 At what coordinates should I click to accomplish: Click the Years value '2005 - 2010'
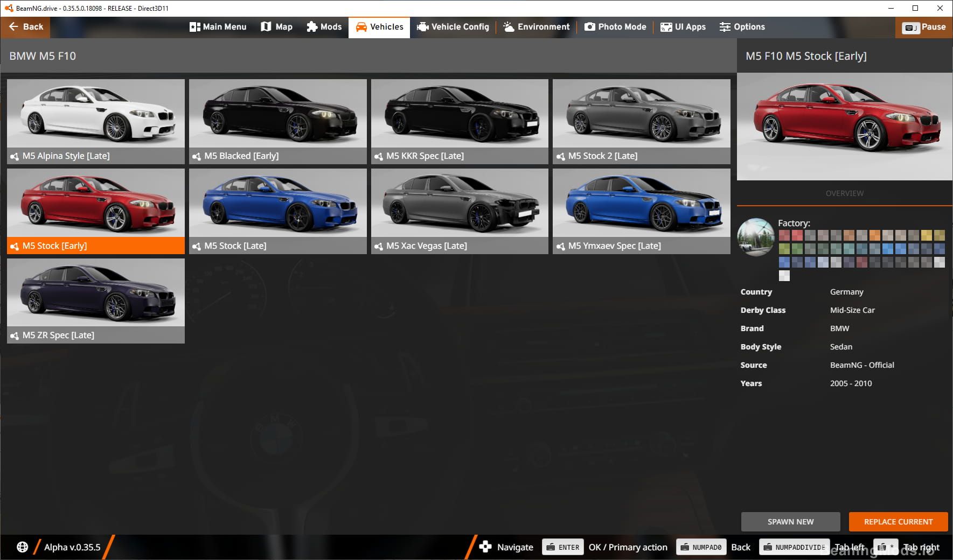point(851,383)
